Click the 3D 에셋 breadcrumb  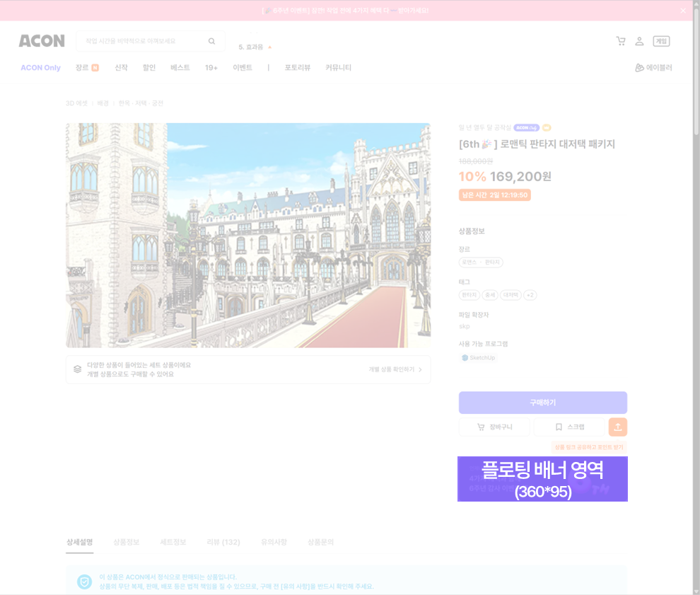click(x=77, y=103)
